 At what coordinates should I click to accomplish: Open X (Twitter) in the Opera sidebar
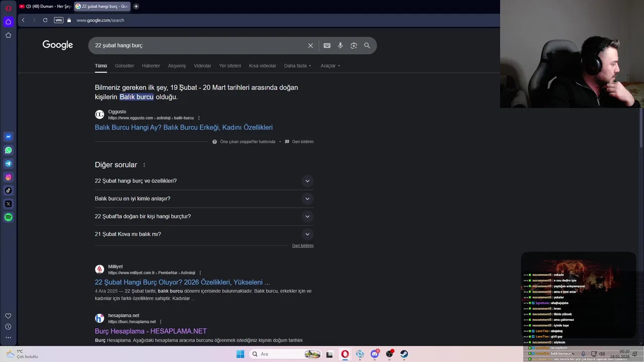pos(8,204)
